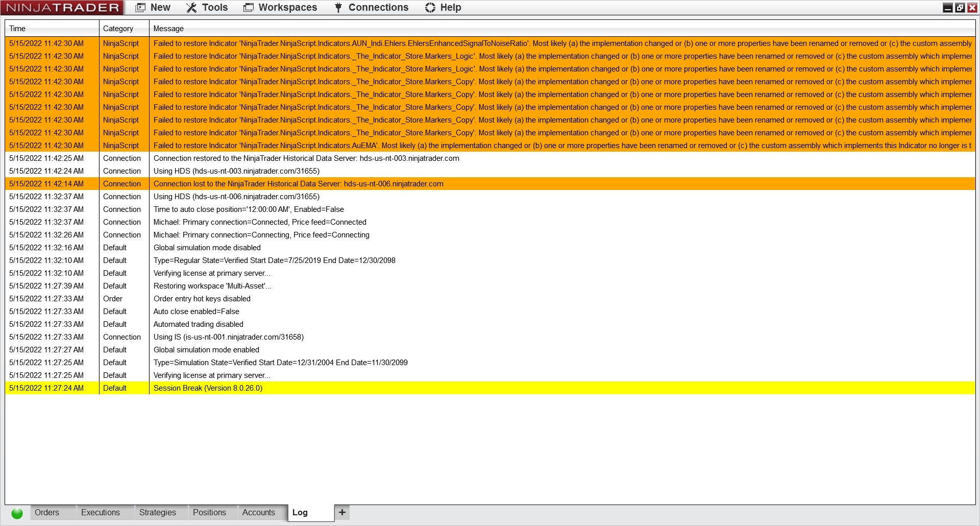Select 'Time to auto close position' log message
Screen dimensions: 980x526
click(x=249, y=209)
